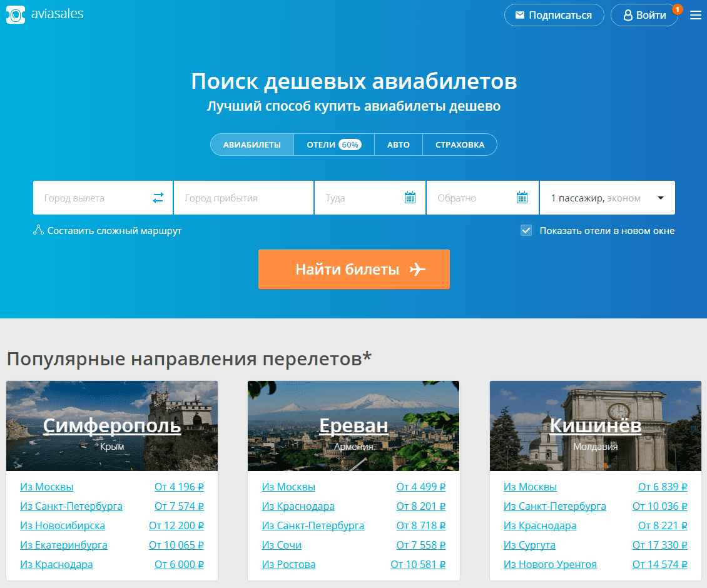Click price 'От 8 718 ₽'
This screenshot has height=588, width=707.
click(x=420, y=526)
